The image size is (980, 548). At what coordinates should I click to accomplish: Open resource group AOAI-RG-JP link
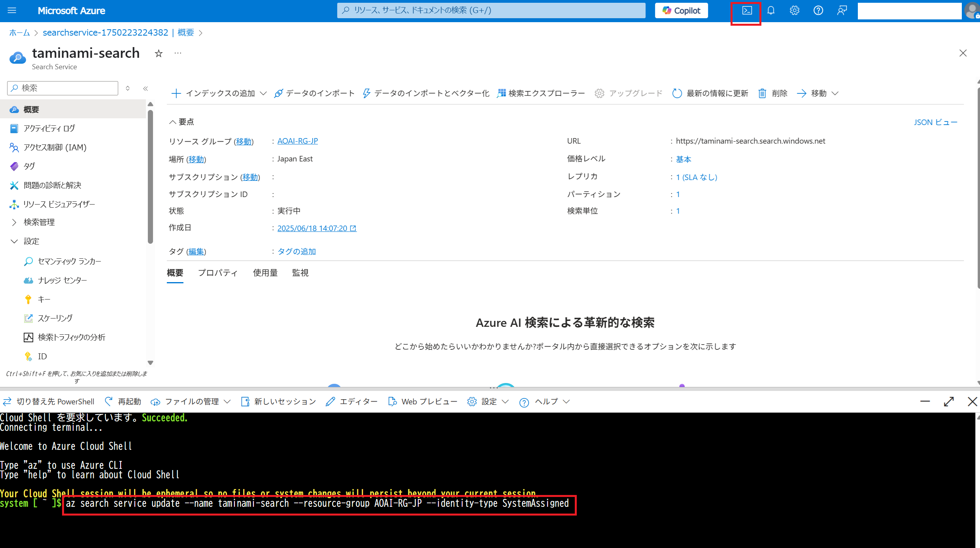[298, 141]
